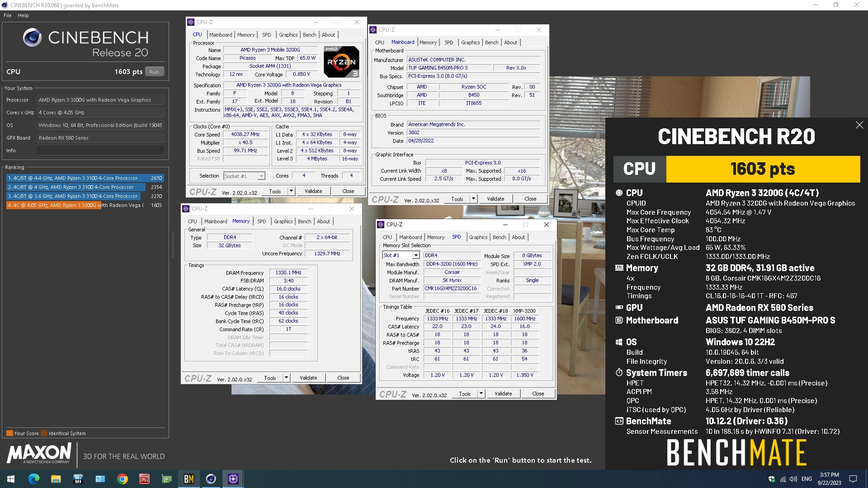Click the orange Your Score legend swatch
868x488 pixels.
(x=9, y=433)
